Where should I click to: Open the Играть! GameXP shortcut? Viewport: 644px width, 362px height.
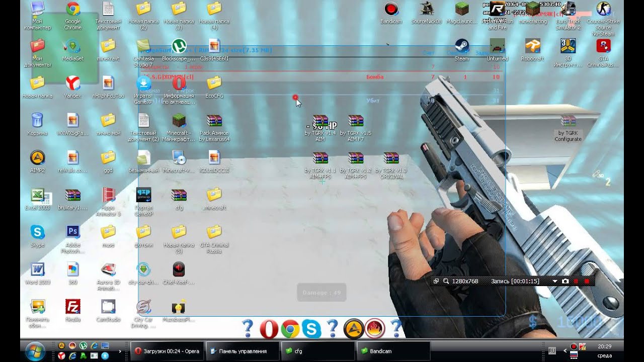143,83
